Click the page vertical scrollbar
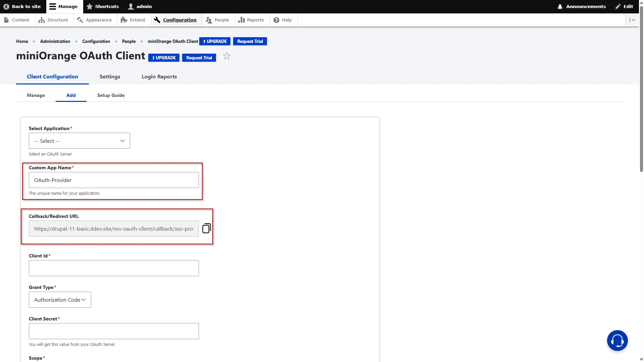644x362 pixels. point(641,89)
